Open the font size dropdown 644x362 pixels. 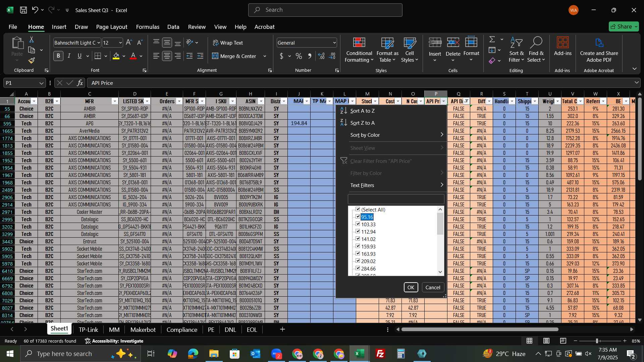120,43
